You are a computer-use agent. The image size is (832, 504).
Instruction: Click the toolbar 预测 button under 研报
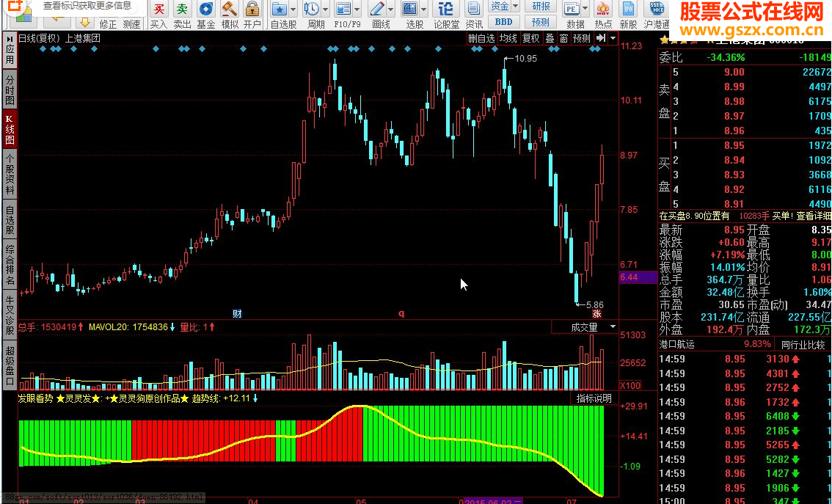pyautogui.click(x=541, y=22)
